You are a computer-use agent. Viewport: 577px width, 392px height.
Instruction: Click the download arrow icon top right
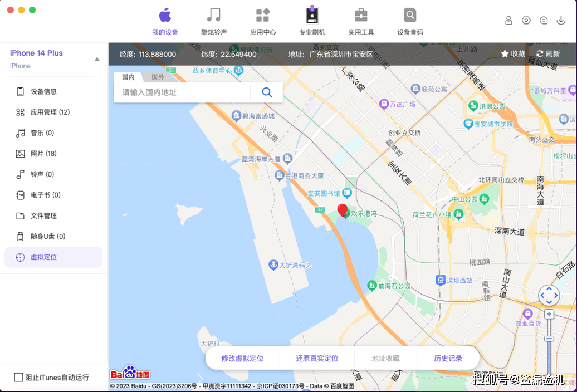561,20
